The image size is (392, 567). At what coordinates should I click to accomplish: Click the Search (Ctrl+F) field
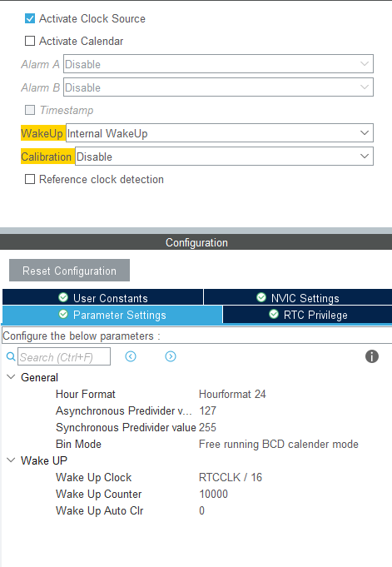[x=64, y=356]
